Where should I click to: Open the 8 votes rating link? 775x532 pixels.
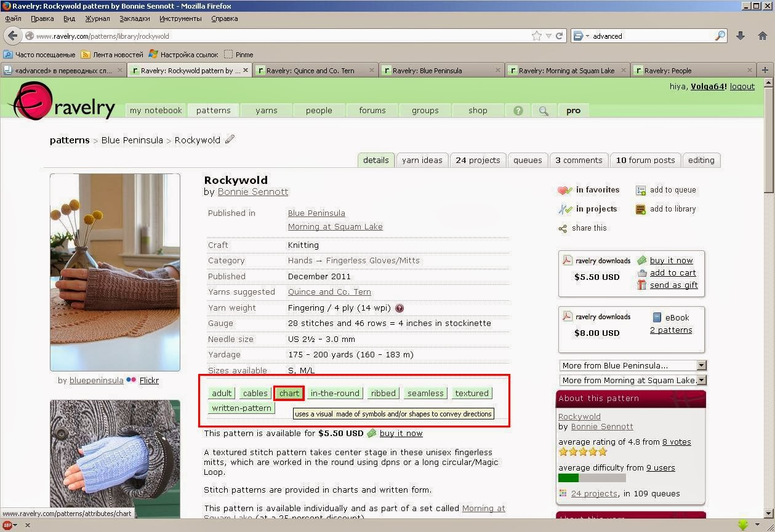coord(677,442)
